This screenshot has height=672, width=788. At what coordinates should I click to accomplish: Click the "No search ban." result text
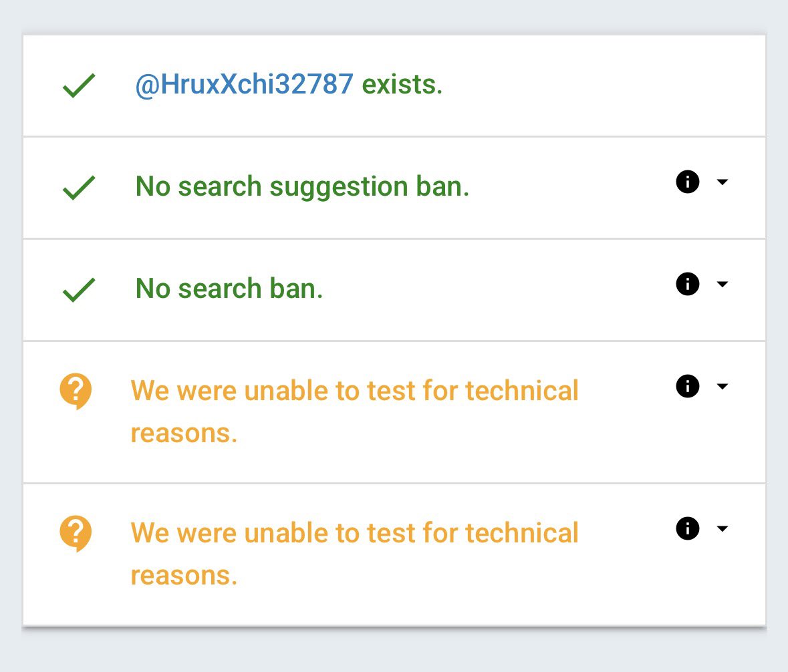(x=229, y=289)
